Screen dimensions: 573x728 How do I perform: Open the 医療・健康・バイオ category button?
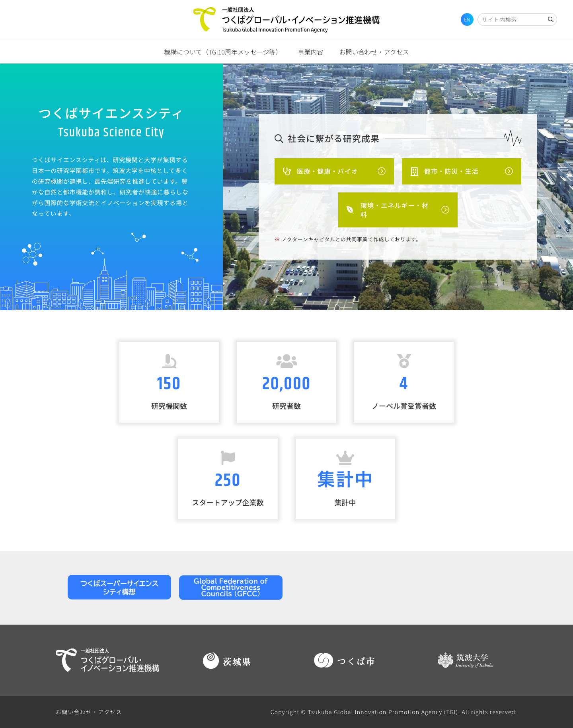334,171
